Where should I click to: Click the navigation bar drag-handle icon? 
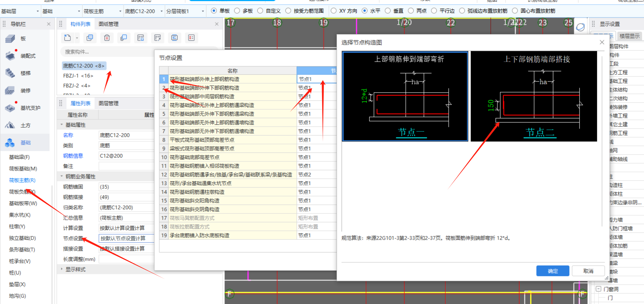click(4, 24)
